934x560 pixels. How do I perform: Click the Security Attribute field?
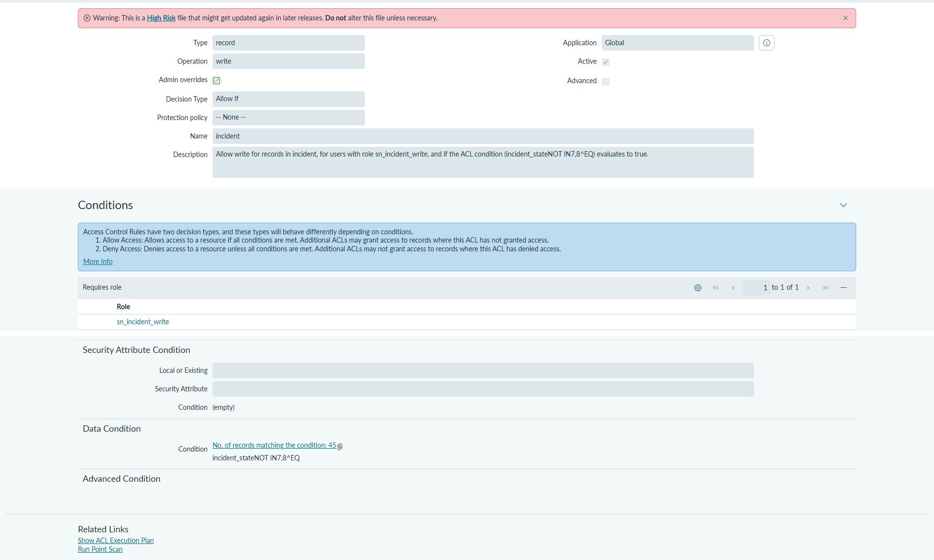pos(483,389)
